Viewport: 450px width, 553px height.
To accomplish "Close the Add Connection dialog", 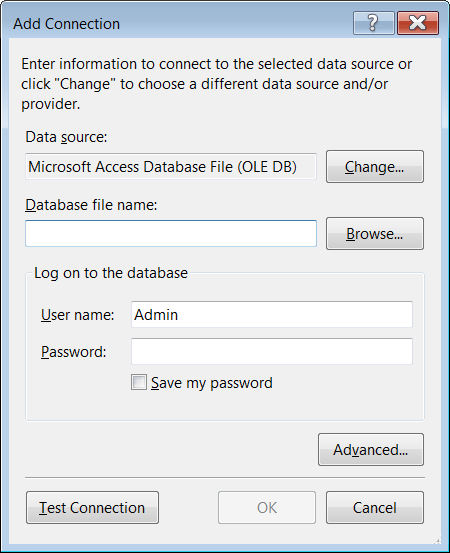I will point(418,23).
